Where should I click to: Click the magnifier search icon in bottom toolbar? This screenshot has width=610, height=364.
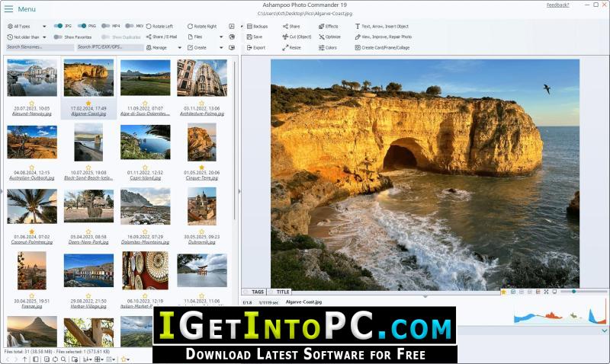pos(63,359)
